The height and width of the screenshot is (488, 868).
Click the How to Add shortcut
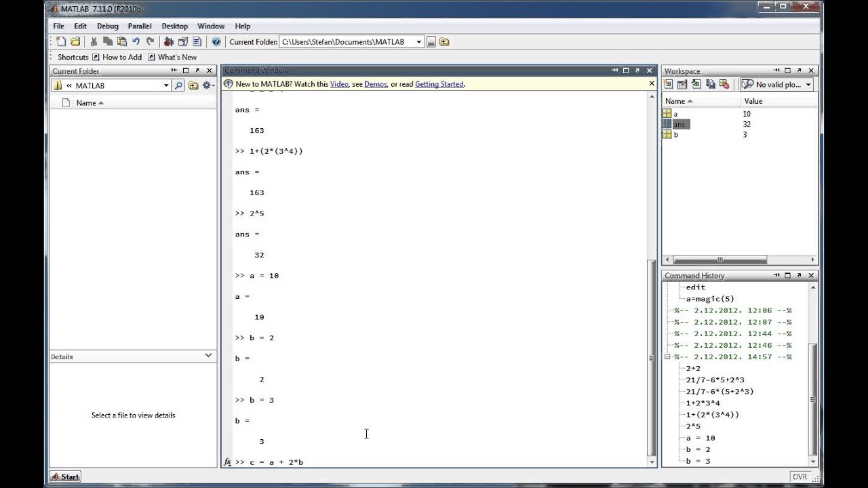[x=117, y=57]
